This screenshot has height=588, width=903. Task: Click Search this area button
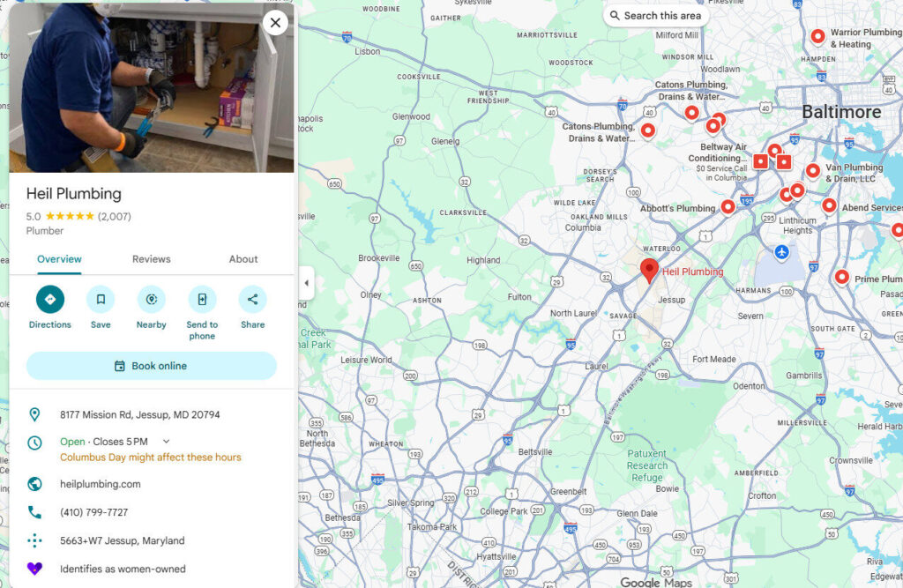[656, 16]
